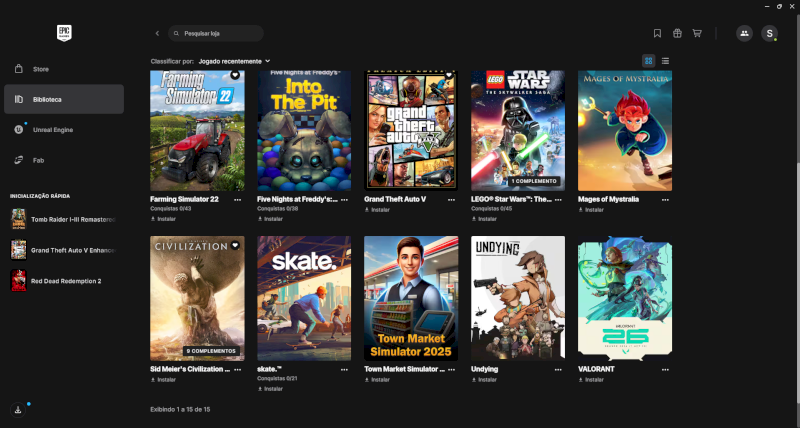Viewport: 800px width, 428px height.
Task: Click Instalar under Grand Theft Auto V
Action: [377, 210]
